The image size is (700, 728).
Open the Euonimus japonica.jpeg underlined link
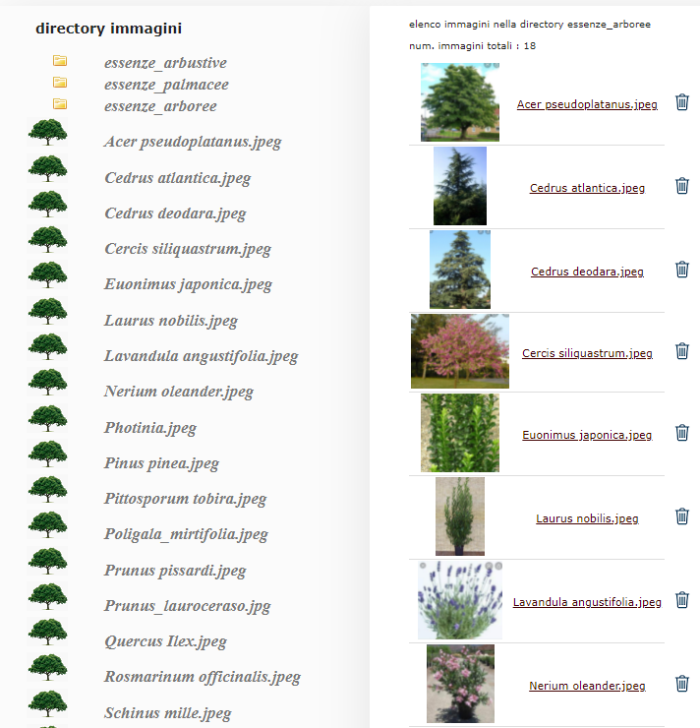(587, 435)
